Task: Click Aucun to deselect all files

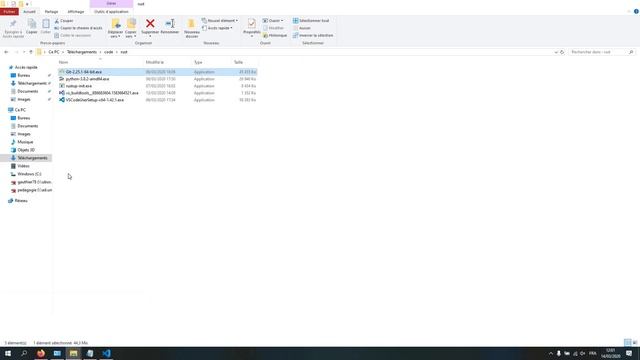Action: coord(302,28)
